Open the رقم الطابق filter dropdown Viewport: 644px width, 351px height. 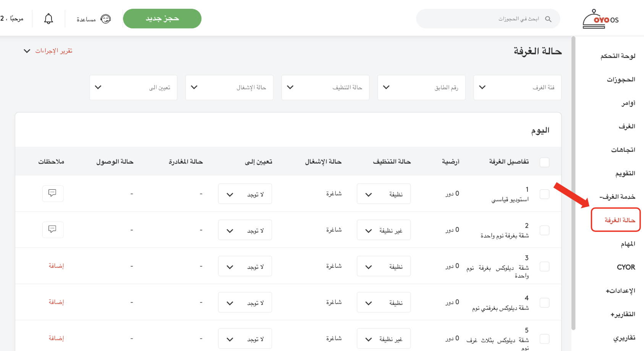pos(421,87)
